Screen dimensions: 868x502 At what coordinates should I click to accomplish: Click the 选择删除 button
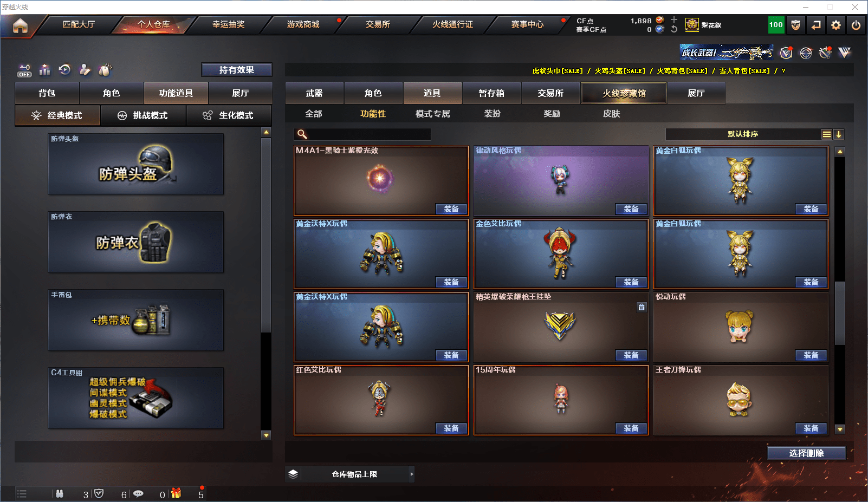coord(806,453)
